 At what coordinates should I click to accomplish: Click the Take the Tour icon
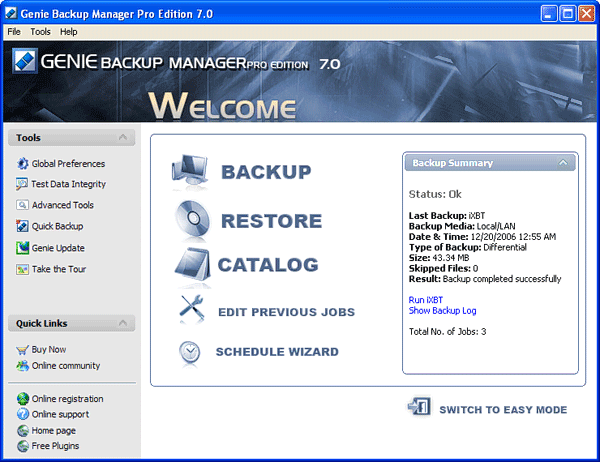pyautogui.click(x=22, y=269)
